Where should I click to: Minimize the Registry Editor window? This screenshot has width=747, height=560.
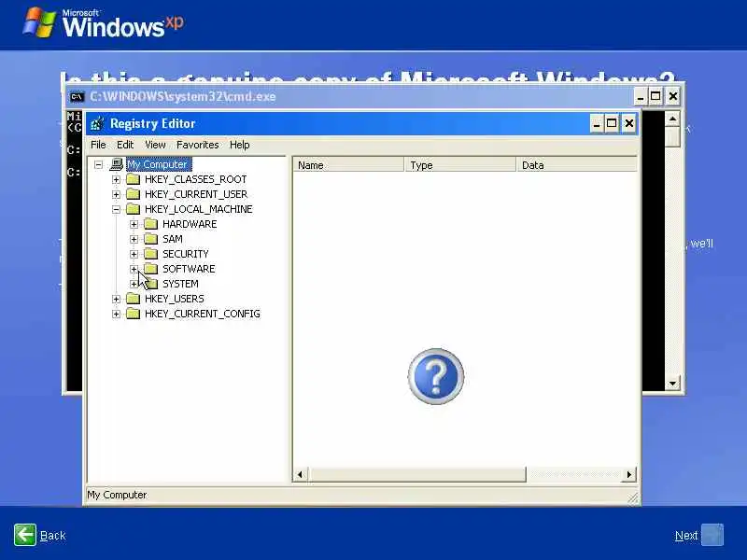coord(597,124)
